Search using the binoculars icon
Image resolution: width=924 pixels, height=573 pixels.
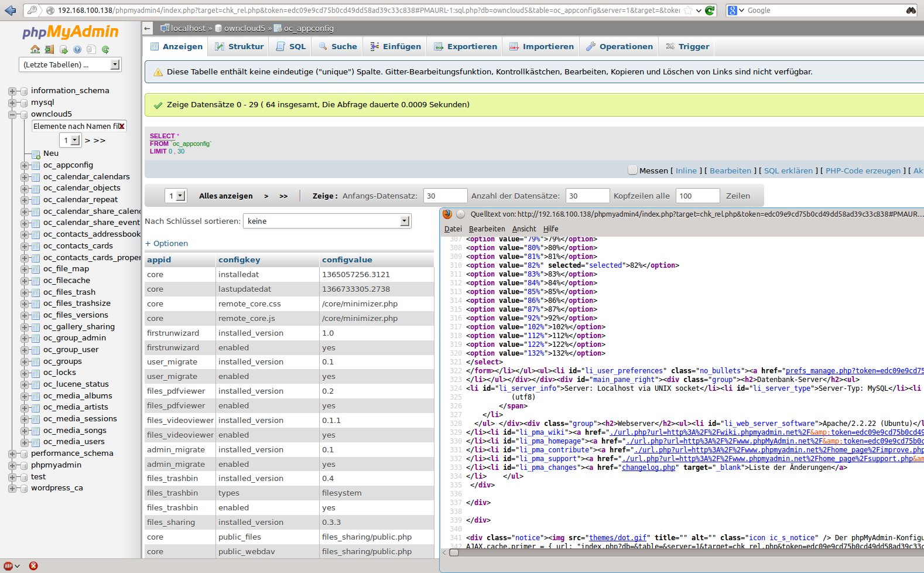[911, 10]
